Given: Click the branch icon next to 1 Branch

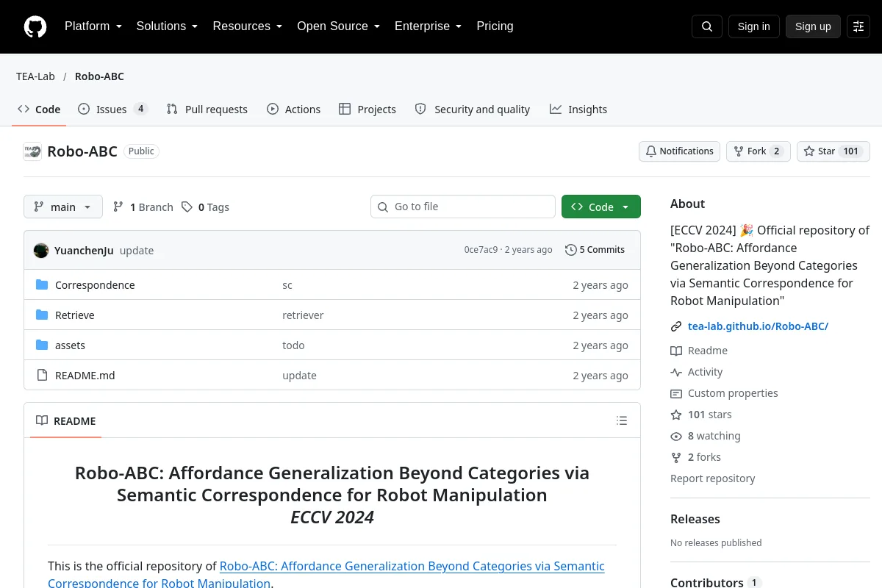Looking at the screenshot, I should point(118,207).
